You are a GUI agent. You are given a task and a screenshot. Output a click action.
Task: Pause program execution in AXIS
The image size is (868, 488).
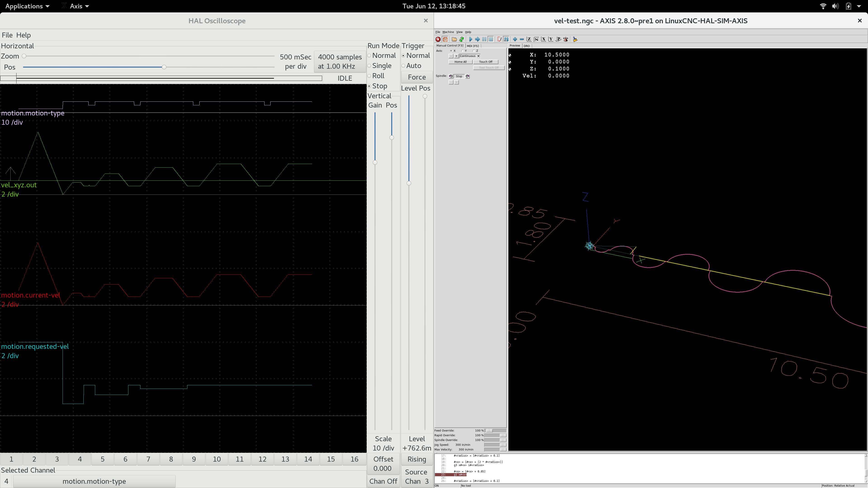[484, 39]
